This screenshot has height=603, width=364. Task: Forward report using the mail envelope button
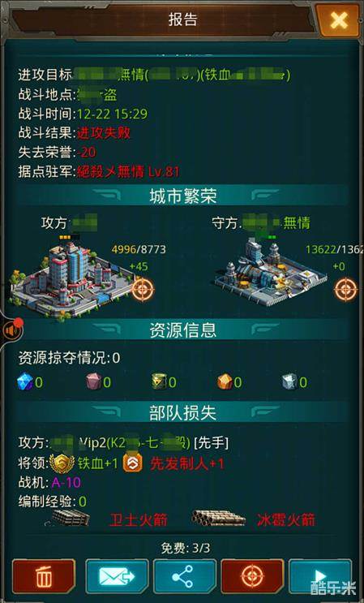tap(117, 577)
